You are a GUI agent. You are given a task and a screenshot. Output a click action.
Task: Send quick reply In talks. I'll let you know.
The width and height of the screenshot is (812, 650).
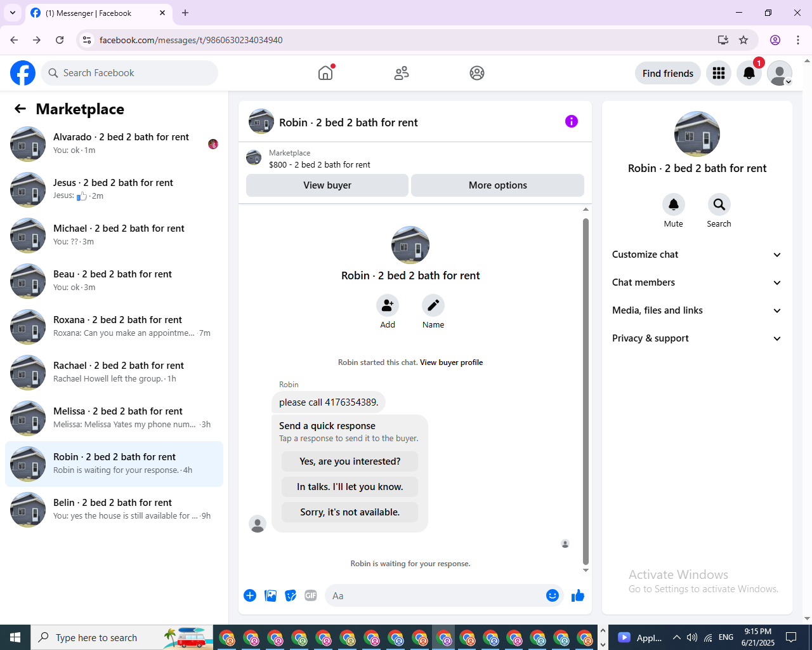tap(350, 487)
